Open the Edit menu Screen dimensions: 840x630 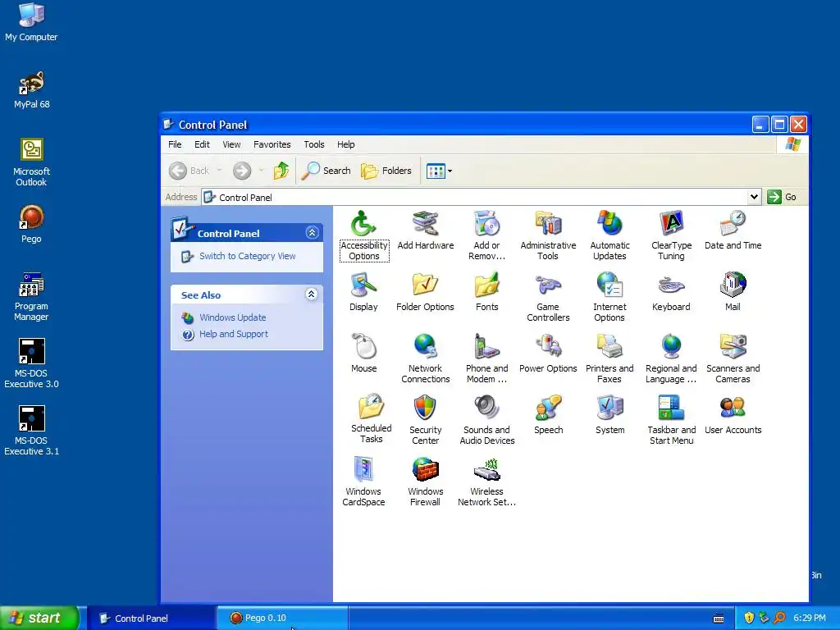point(202,144)
